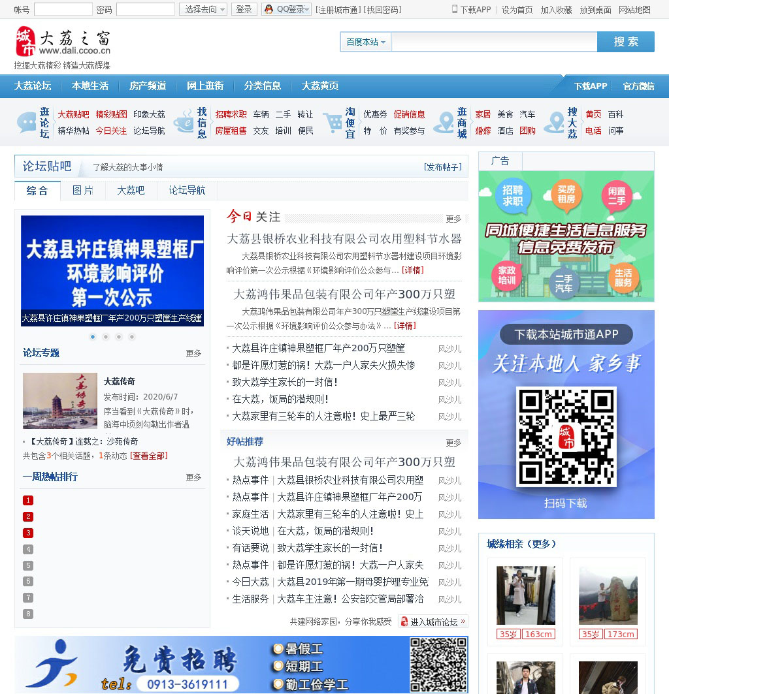
Task: Open the 大荔传奇 topic thumbnail
Action: [x=60, y=401]
